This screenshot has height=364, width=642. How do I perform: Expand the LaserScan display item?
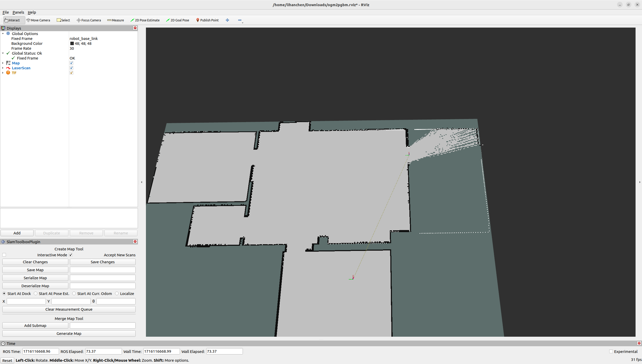pos(3,68)
